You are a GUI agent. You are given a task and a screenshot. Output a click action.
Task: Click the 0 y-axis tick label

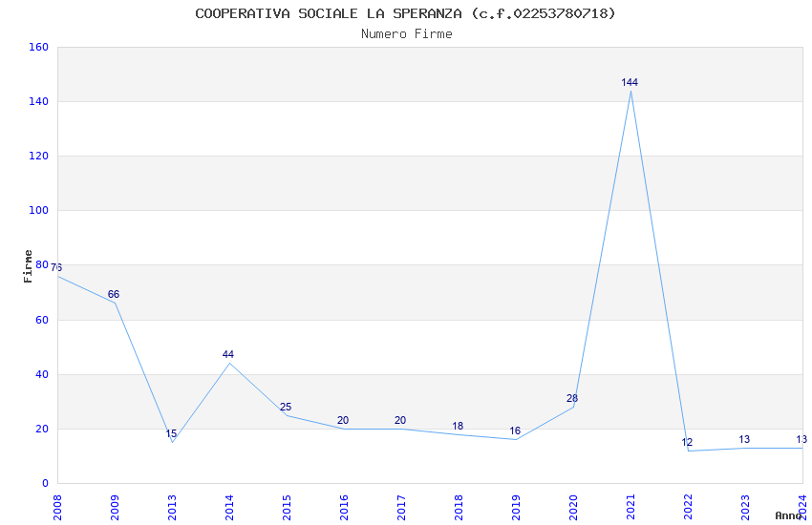(46, 483)
